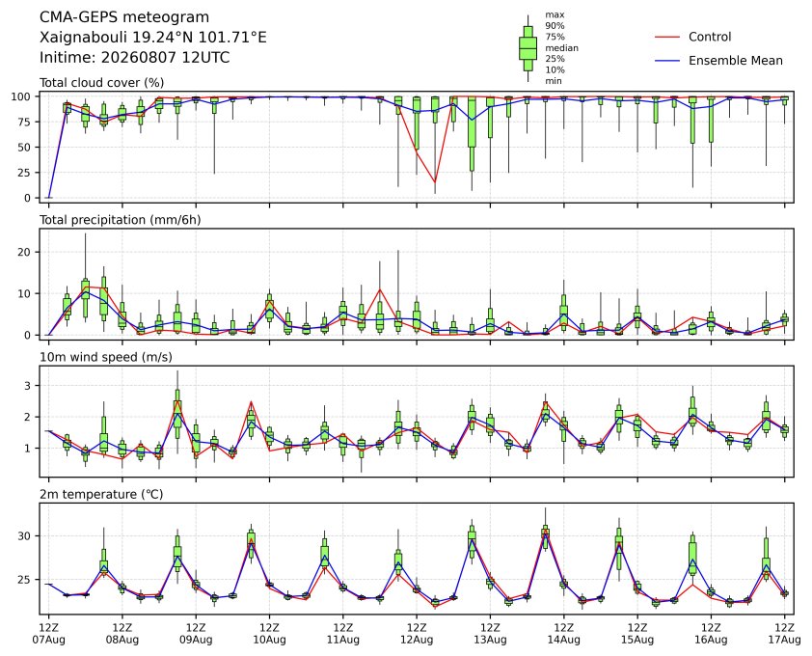Click the '30' tick on temperature axis
Viewport: 812px width, 656px height.
pos(25,536)
